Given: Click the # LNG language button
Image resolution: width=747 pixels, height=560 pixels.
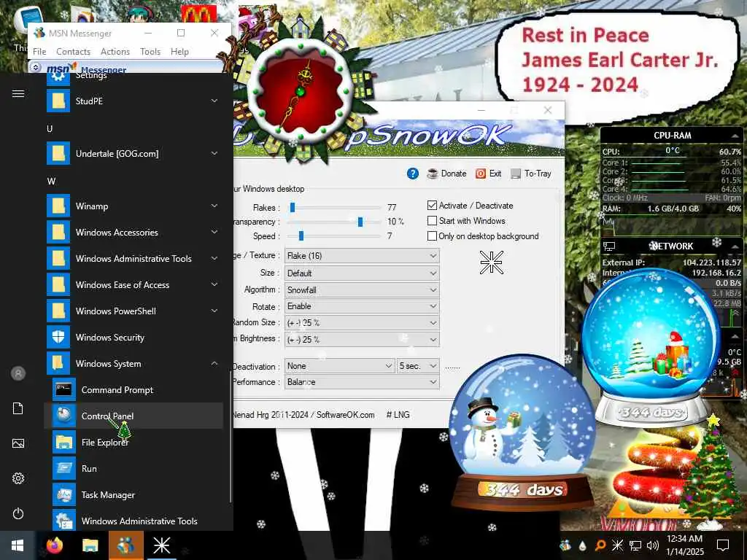Looking at the screenshot, I should [x=398, y=415].
